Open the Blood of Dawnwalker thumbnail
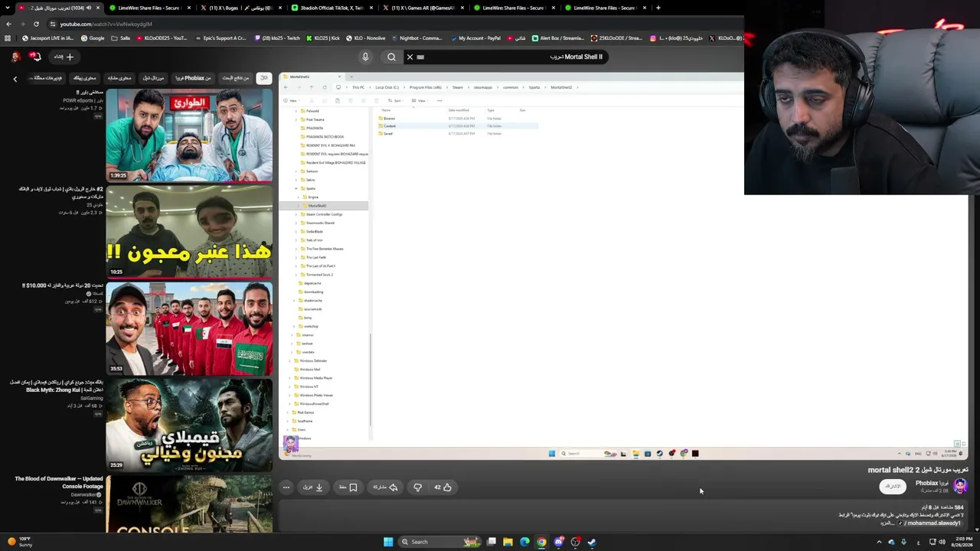980x551 pixels. tap(189, 504)
